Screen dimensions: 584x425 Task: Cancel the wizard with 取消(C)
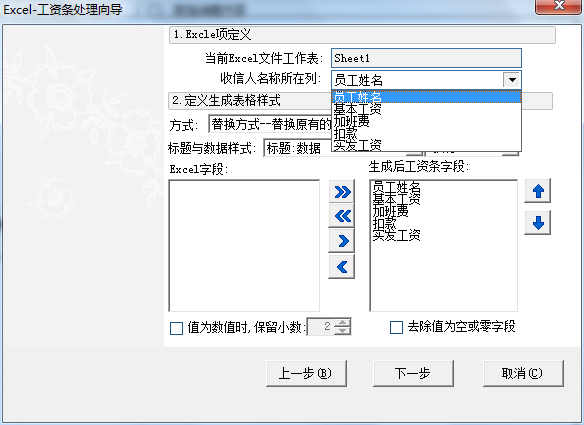523,373
